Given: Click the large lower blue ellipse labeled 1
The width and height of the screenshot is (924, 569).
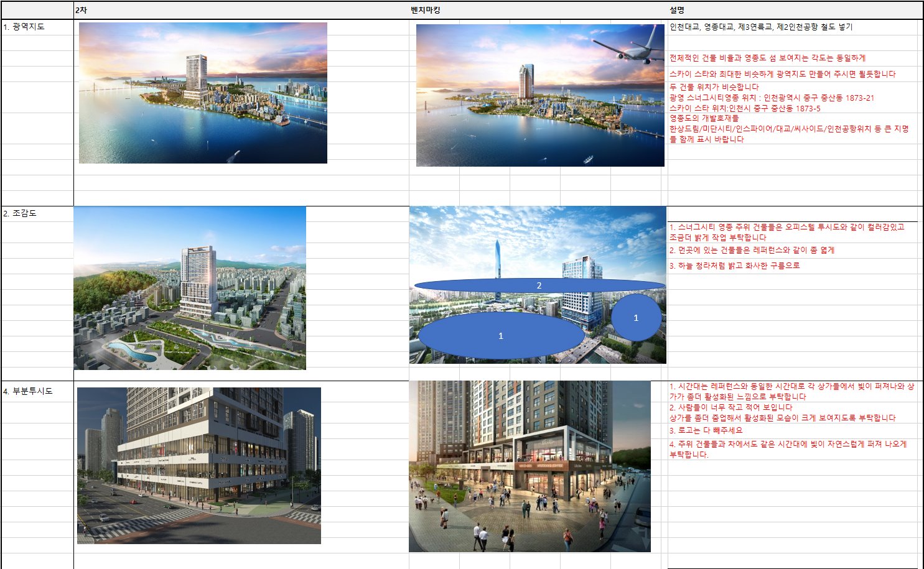Looking at the screenshot, I should 501,336.
